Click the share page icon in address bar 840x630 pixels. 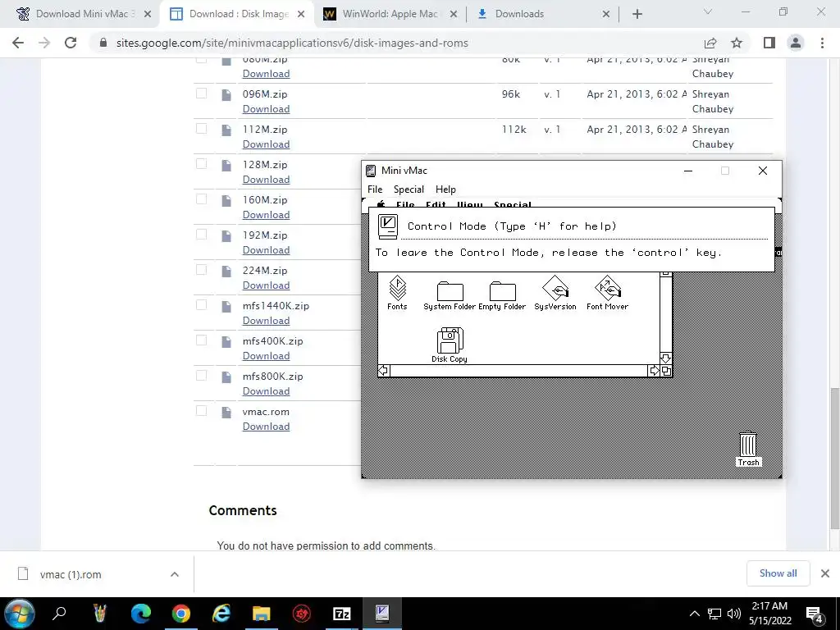tap(710, 43)
